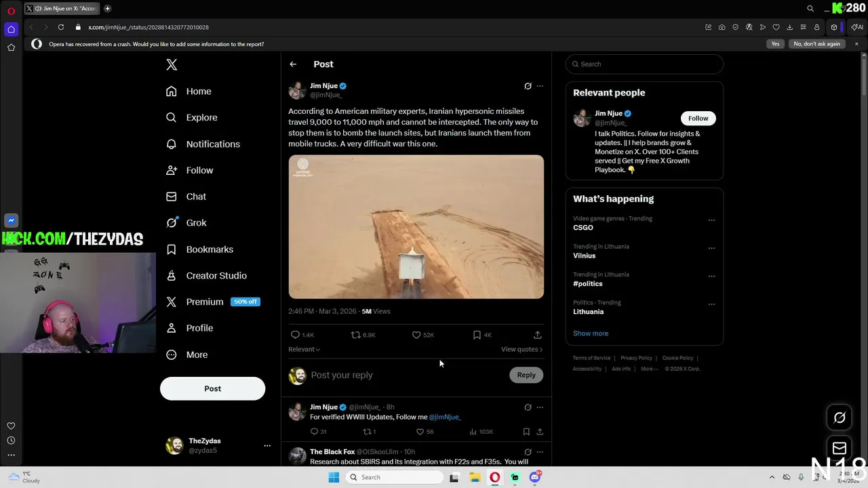Viewport: 868px width, 488px height.
Task: Dismiss the Opera crash notification bar
Action: pyautogui.click(x=856, y=44)
